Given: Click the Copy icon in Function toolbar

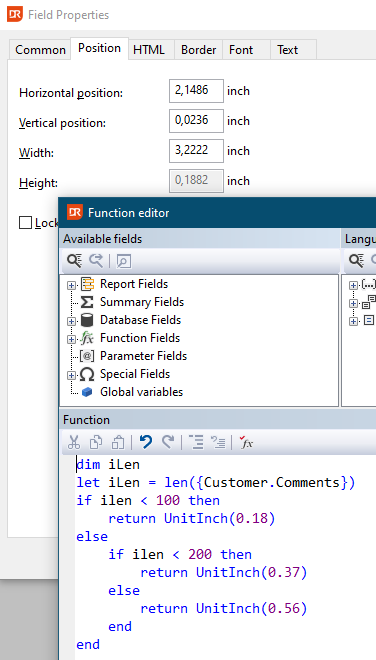Looking at the screenshot, I should pyautogui.click(x=96, y=442).
